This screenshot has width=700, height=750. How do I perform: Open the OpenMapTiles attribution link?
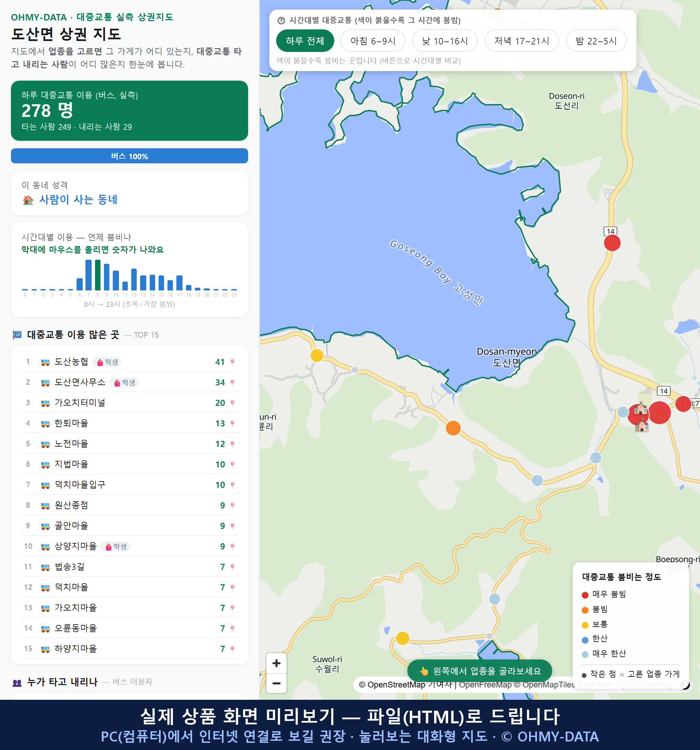[544, 684]
